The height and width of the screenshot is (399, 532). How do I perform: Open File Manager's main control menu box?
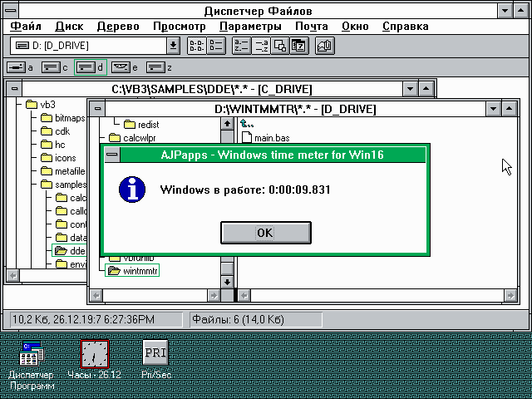11,11
